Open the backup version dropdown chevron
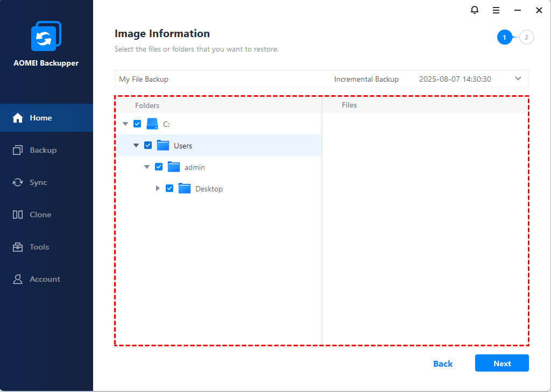Screen dimensions: 551x392 click(x=518, y=79)
